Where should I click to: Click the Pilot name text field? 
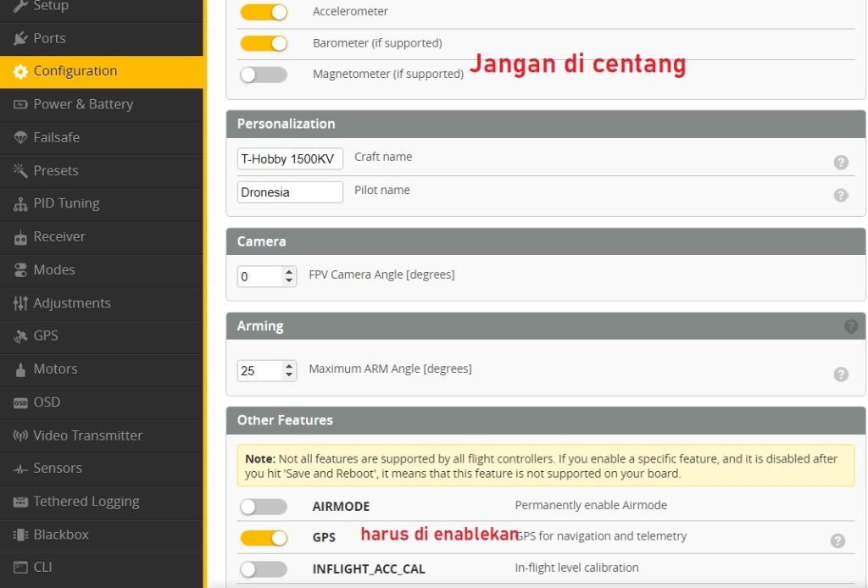coord(290,192)
